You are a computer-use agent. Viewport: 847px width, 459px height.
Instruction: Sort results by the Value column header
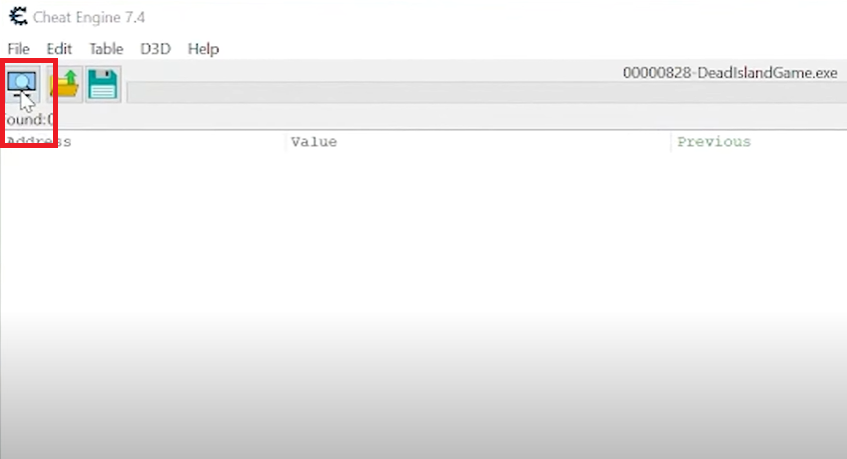[479, 142]
